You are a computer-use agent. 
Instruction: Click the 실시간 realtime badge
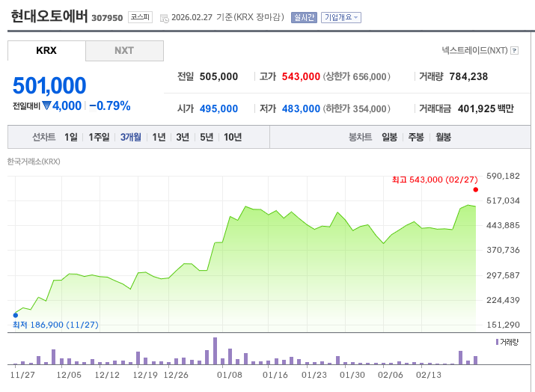[x=304, y=17]
